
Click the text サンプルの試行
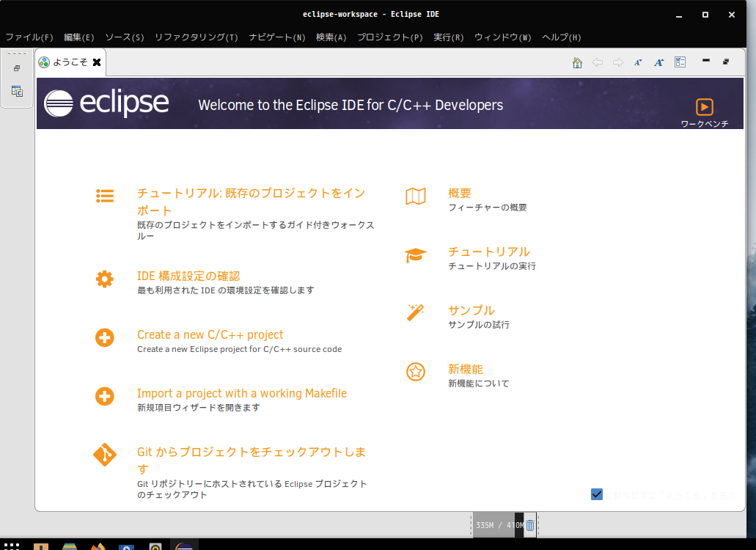(479, 325)
